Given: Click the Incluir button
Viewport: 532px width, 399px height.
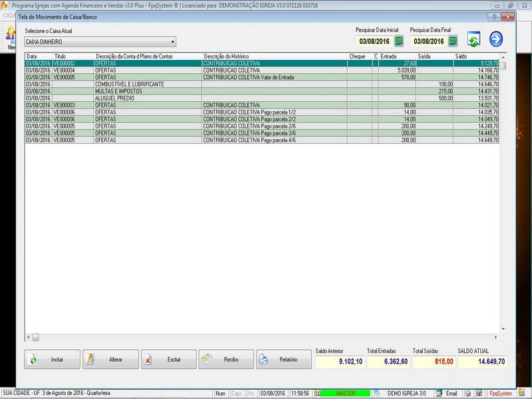Looking at the screenshot, I should pyautogui.click(x=53, y=359).
